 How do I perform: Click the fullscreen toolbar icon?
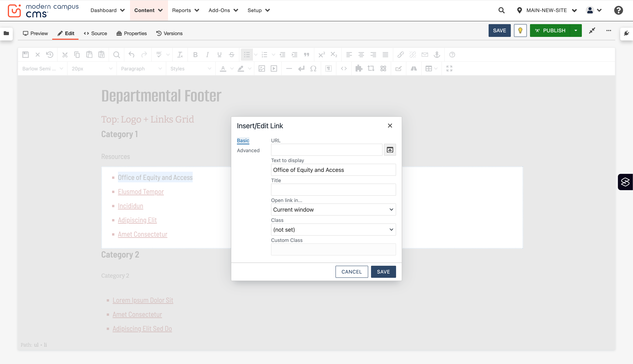tap(449, 68)
